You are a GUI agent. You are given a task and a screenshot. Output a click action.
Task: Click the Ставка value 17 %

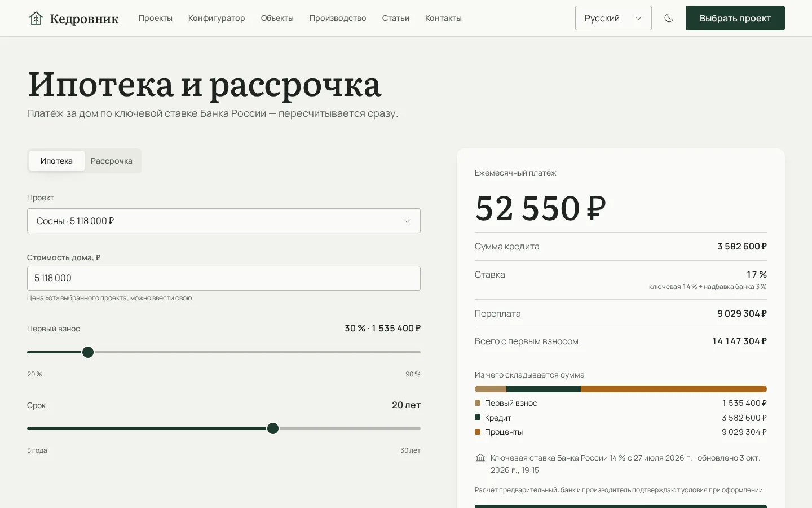[x=757, y=274]
